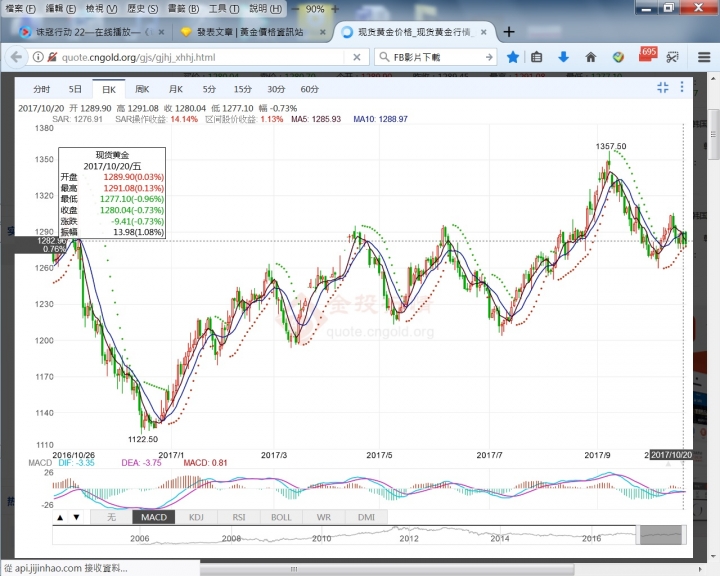Click the chart shrink arrows icon
The width and height of the screenshot is (720, 576).
(x=662, y=88)
